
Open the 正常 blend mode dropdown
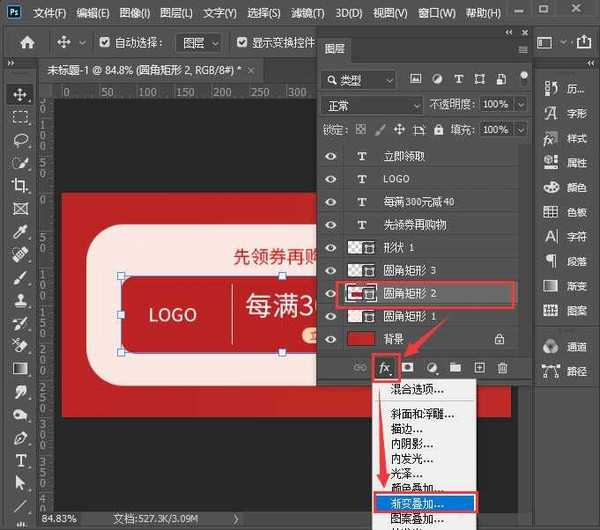tap(373, 105)
